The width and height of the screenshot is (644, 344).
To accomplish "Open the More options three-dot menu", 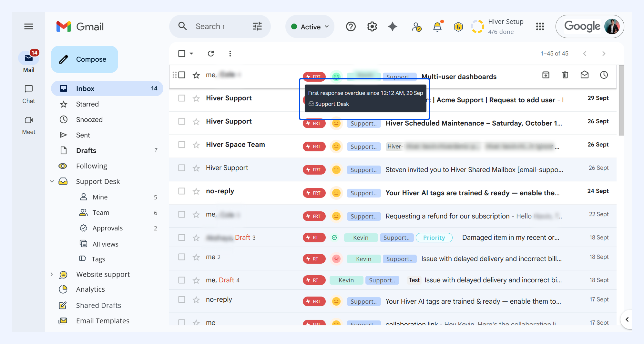I will 230,54.
